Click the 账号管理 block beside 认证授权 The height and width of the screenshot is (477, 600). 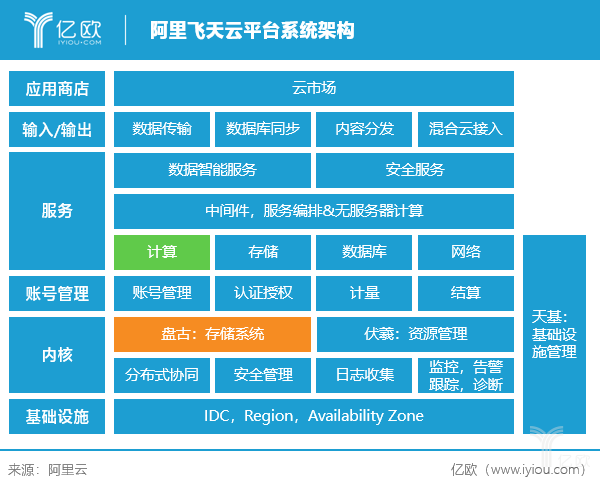(x=162, y=293)
